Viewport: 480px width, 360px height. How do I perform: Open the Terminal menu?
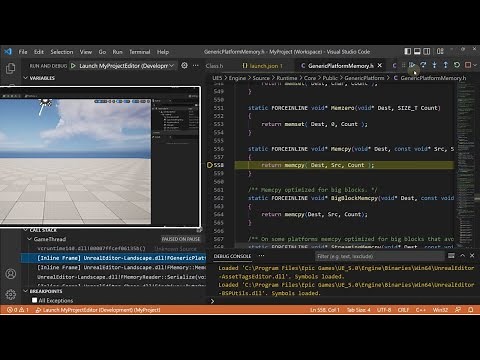140,52
